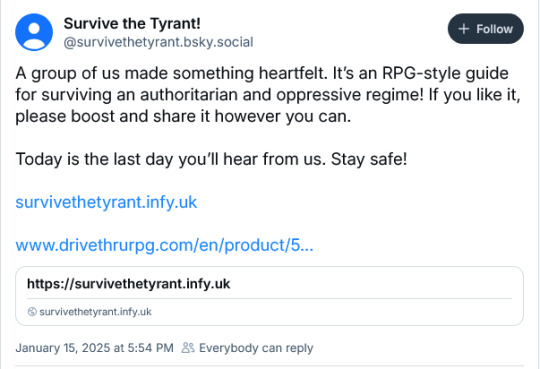Click the small gray survivethetyrant.infy.uk domain label
Image resolution: width=540 pixels, height=369 pixels.
(x=95, y=312)
